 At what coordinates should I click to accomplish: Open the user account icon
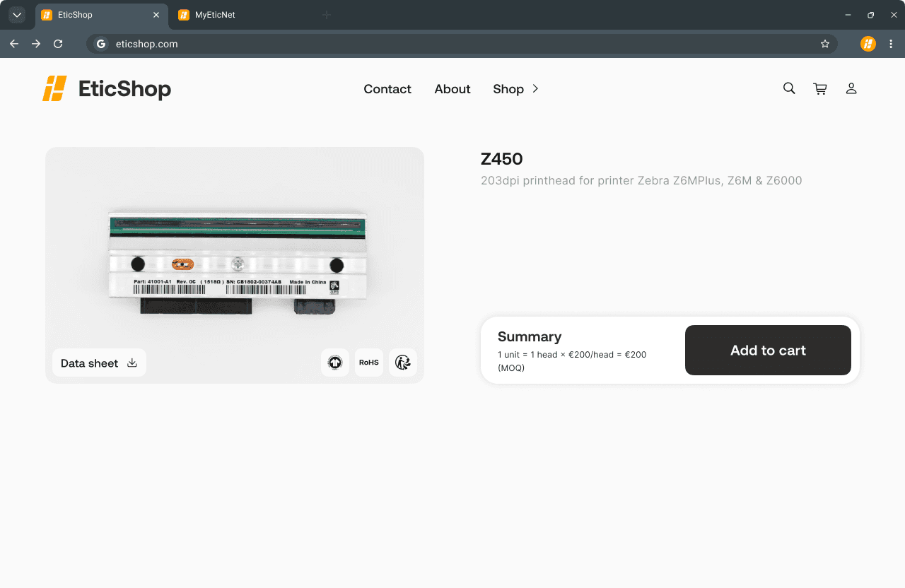(851, 88)
